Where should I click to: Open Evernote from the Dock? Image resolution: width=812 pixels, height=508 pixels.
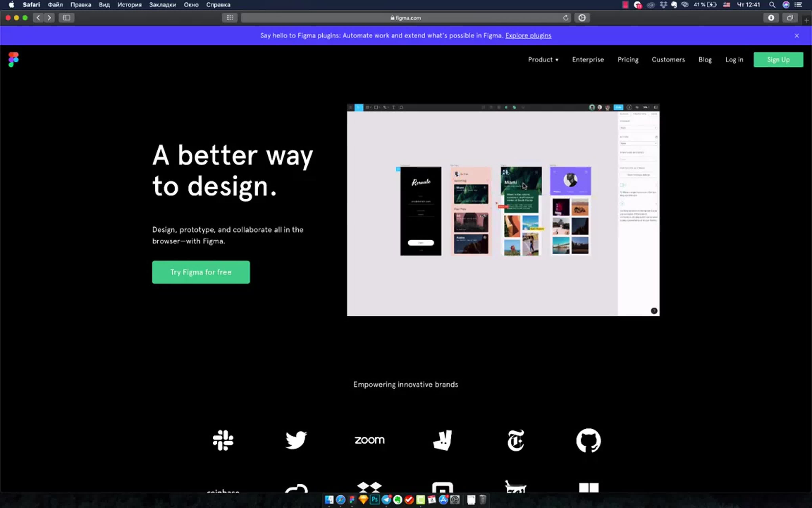pyautogui.click(x=398, y=500)
